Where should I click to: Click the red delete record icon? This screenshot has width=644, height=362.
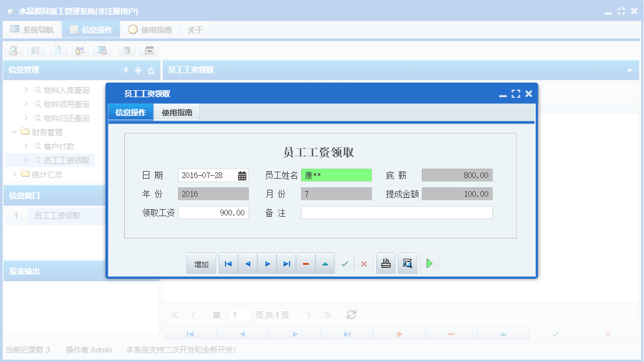pyautogui.click(x=305, y=263)
